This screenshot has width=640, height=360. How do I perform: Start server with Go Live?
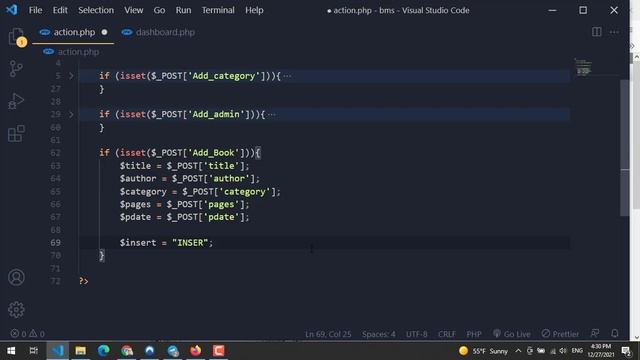[511, 334]
